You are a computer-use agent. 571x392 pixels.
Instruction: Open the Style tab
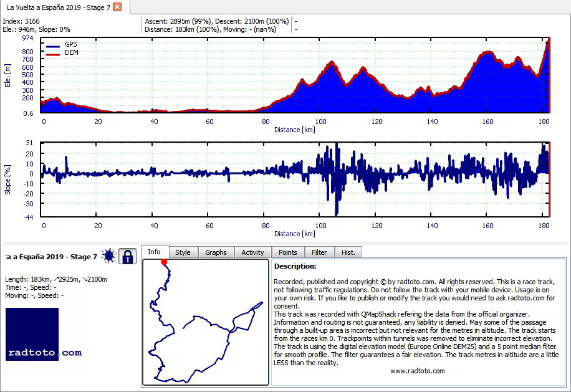click(183, 252)
